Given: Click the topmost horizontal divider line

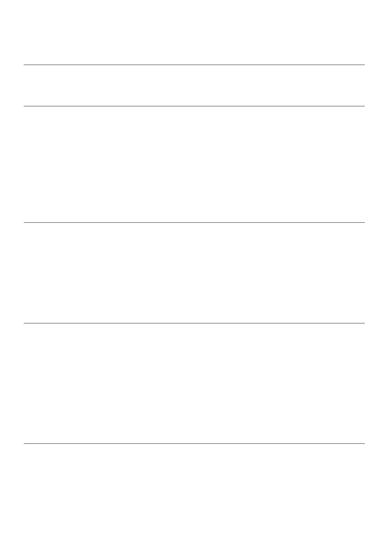Looking at the screenshot, I should (x=194, y=65).
